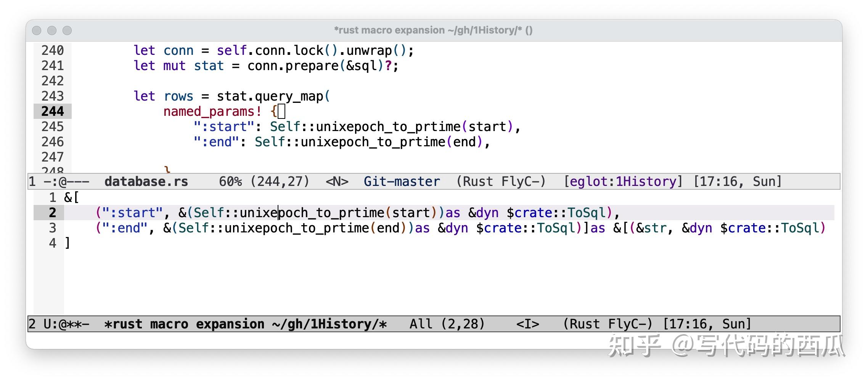Image resolution: width=868 pixels, height=381 pixels.
Task: Click the <I> insert state indicator
Action: [x=527, y=324]
